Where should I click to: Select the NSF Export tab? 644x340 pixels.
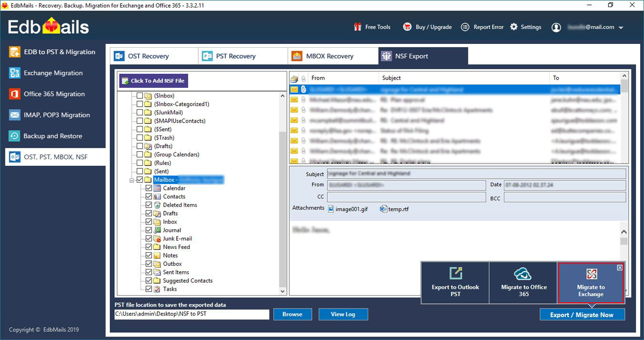tap(423, 56)
